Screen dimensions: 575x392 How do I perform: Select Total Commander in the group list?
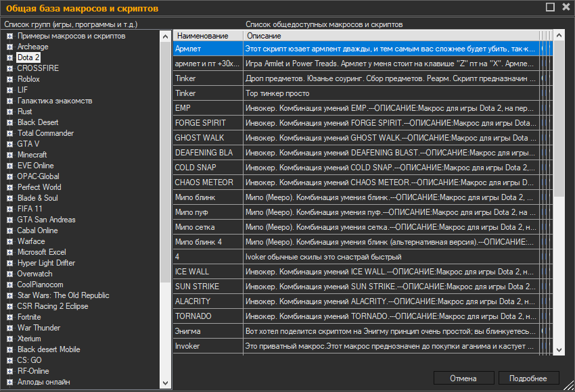[x=45, y=133]
